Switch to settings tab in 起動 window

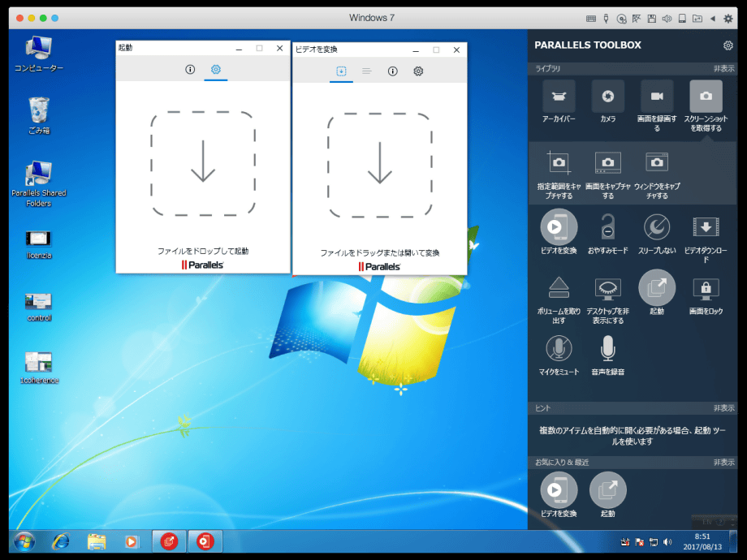(x=216, y=70)
